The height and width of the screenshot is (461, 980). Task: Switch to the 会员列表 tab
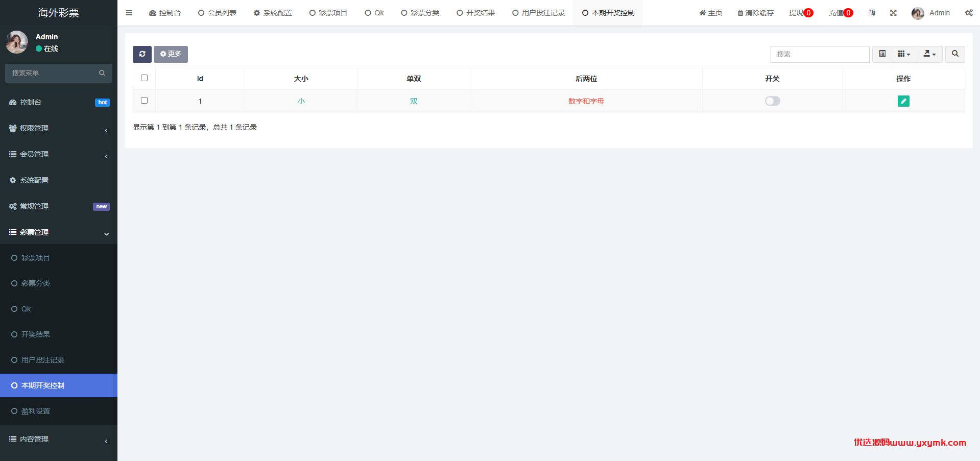pos(217,13)
